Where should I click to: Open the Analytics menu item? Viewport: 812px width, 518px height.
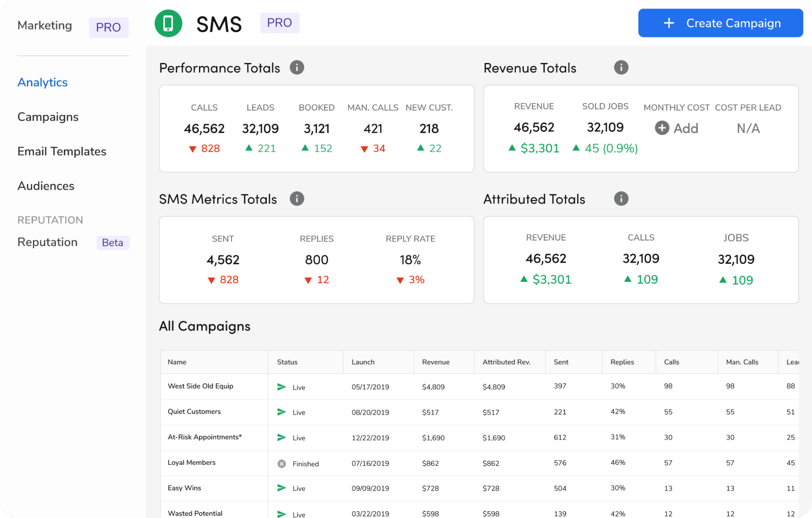[42, 82]
